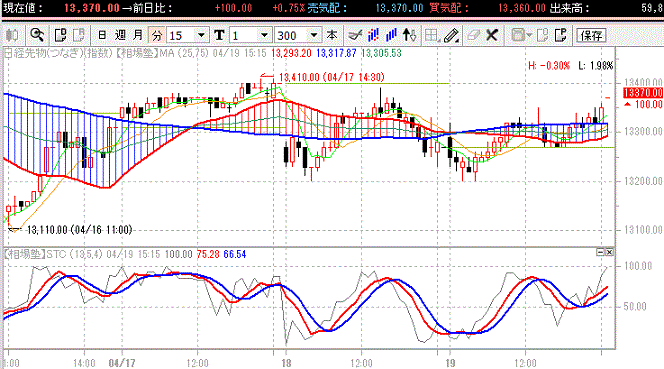Close the STC indicator panel
664x369 pixels.
(609, 252)
